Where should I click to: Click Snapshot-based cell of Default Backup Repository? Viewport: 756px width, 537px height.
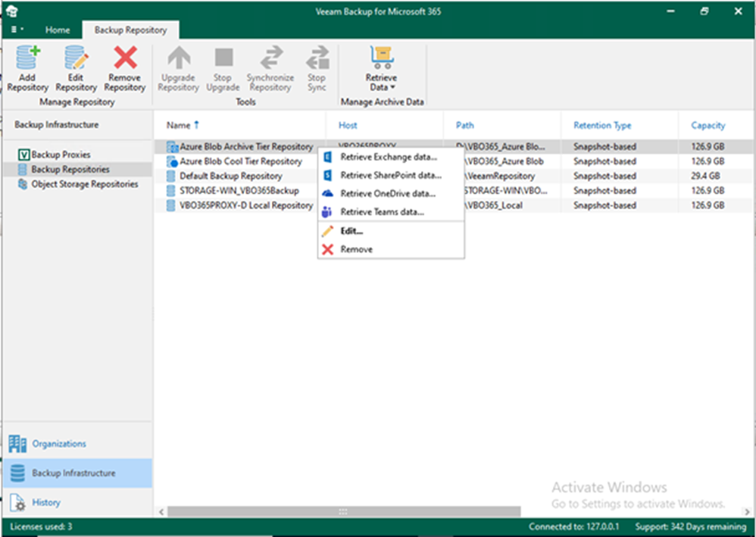604,176
